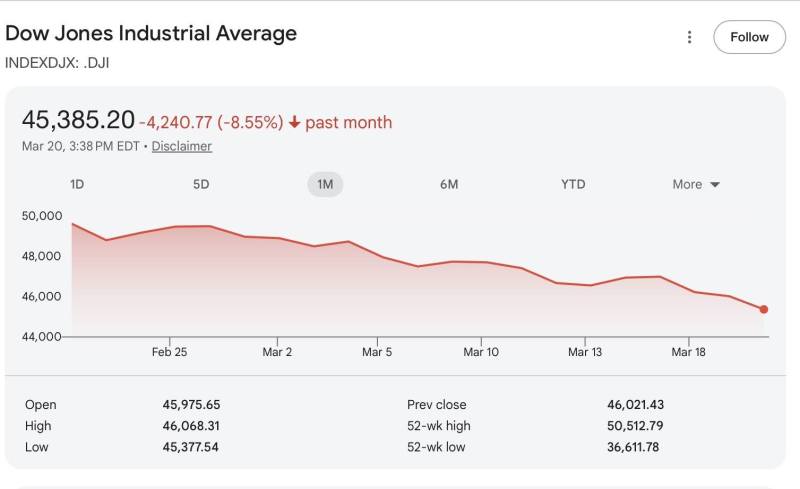
Task: Click the Open row label
Action: point(41,405)
